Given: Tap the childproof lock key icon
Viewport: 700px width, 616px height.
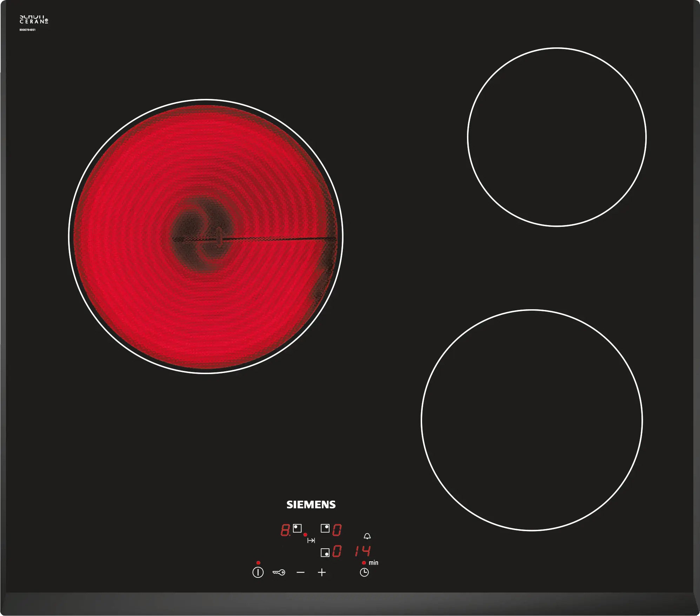Looking at the screenshot, I should click(279, 573).
